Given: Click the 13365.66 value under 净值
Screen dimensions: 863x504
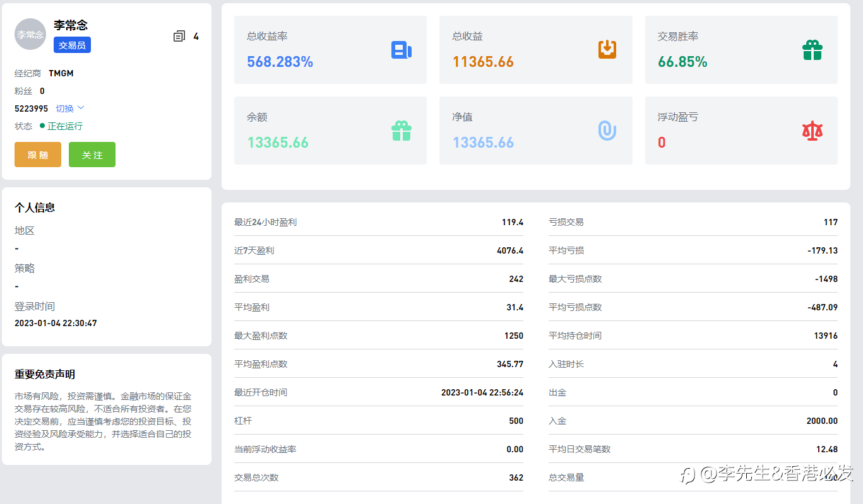Looking at the screenshot, I should (483, 143).
